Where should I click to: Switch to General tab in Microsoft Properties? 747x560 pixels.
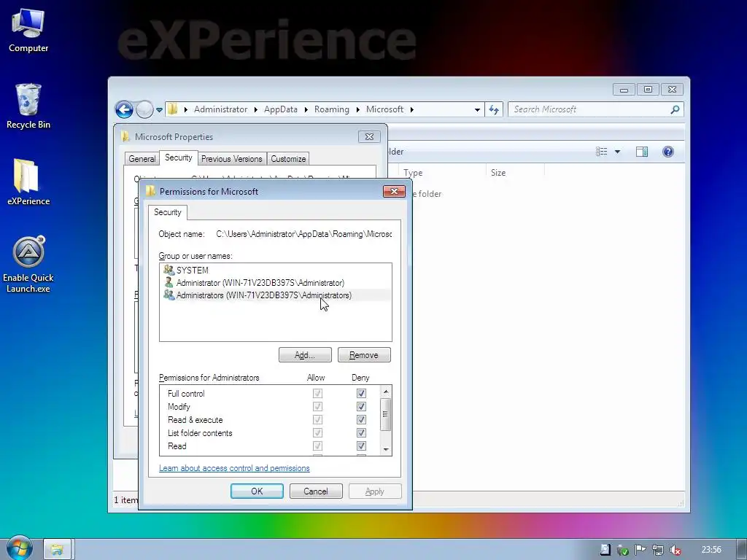142,158
